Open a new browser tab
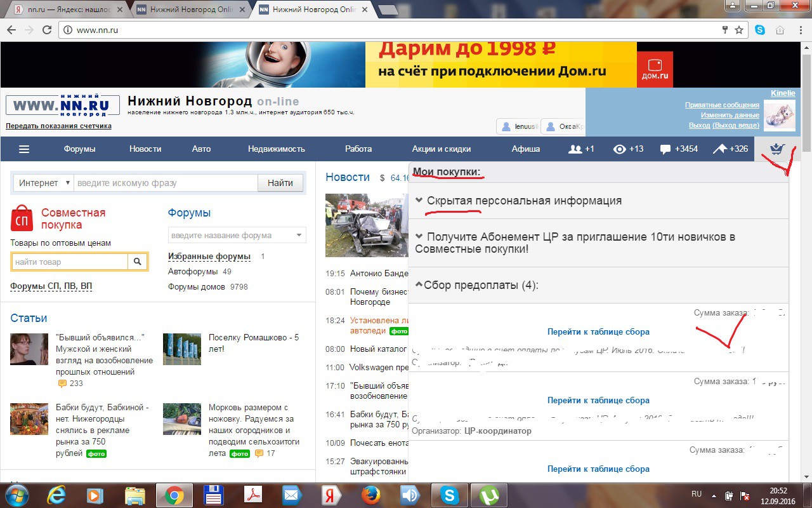The width and height of the screenshot is (812, 508). point(388,10)
